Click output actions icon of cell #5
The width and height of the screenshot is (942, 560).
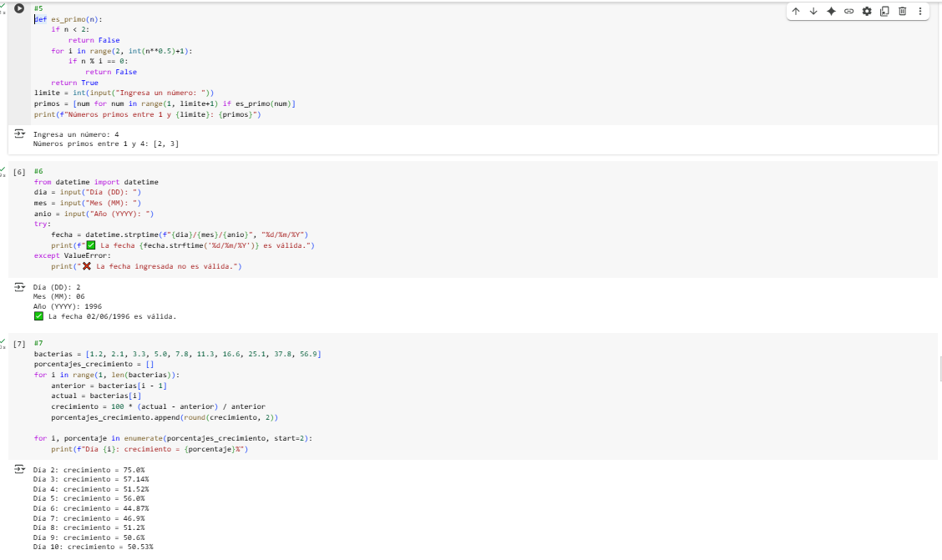click(x=19, y=134)
